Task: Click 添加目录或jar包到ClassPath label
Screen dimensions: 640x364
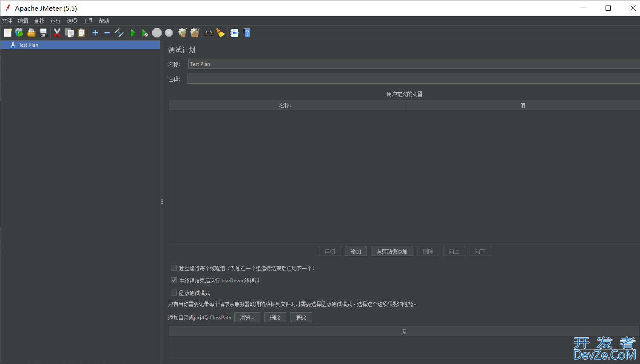Action: click(x=200, y=318)
